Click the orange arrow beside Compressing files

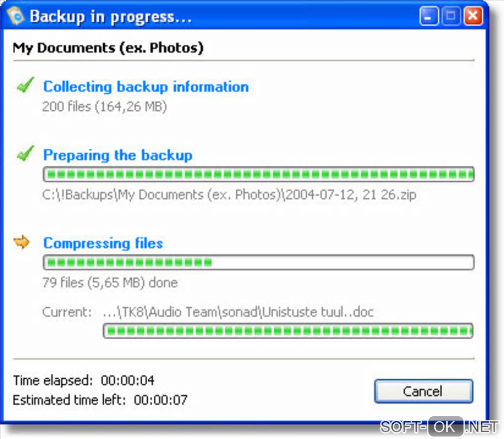point(22,242)
